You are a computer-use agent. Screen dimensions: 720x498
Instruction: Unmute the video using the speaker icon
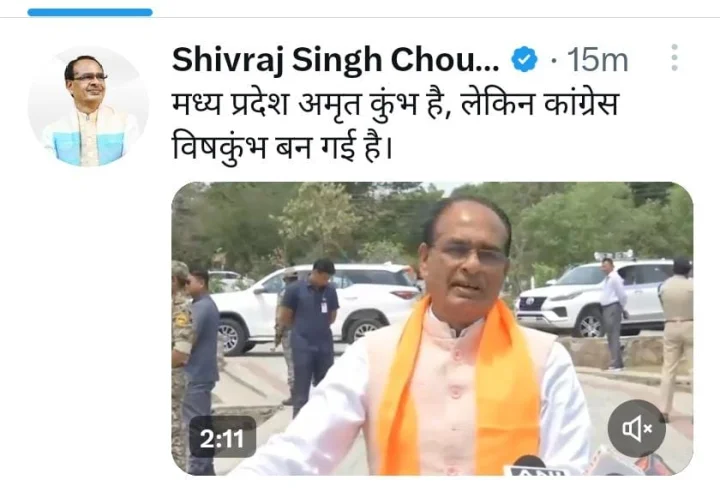[636, 428]
